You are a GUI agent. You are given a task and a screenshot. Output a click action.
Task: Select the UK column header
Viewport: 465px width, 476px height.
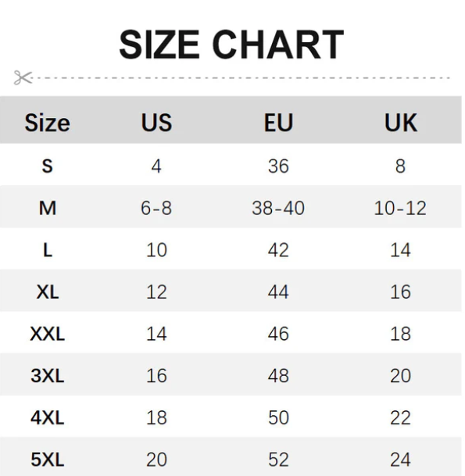[401, 123]
